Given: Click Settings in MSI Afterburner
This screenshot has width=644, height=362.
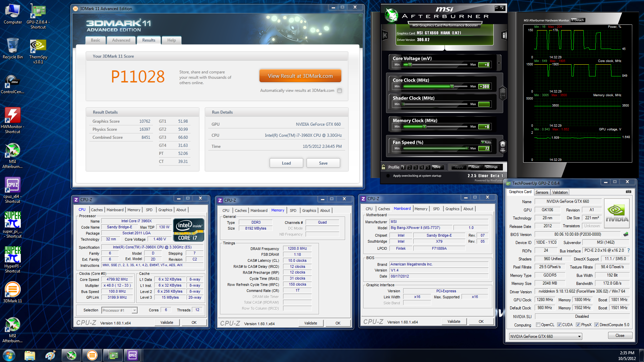Looking at the screenshot, I should 491,167.
